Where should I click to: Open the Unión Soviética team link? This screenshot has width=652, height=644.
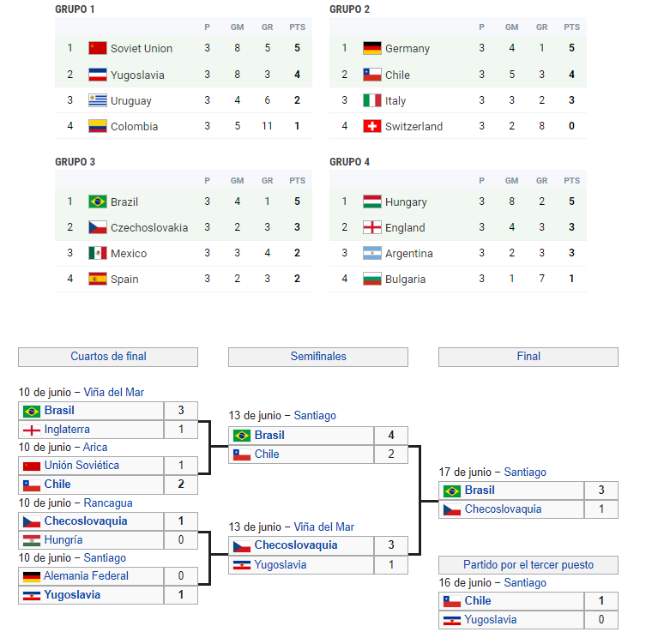pos(81,466)
